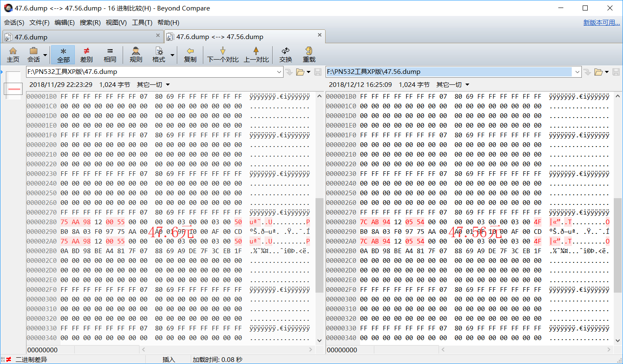Open the 会话 toolbar button
The image size is (623, 364).
coord(34,55)
